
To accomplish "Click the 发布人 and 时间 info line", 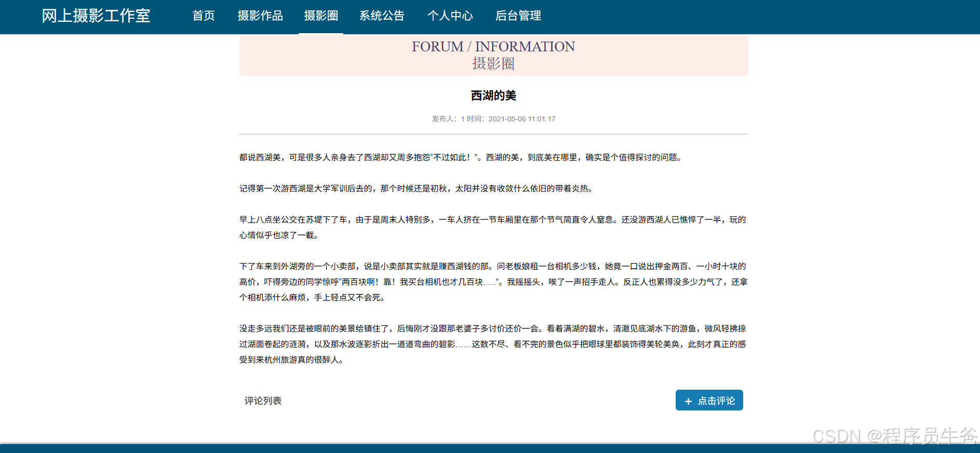I will click(x=493, y=119).
